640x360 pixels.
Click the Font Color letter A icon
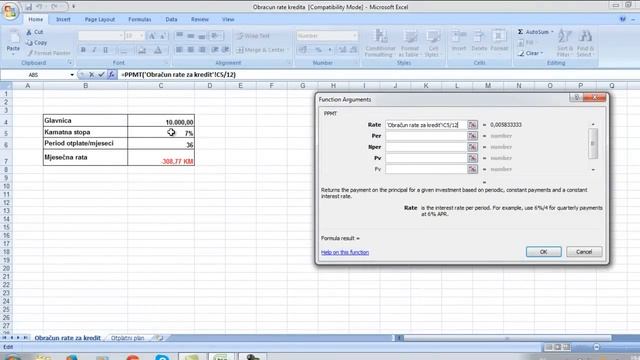point(158,50)
